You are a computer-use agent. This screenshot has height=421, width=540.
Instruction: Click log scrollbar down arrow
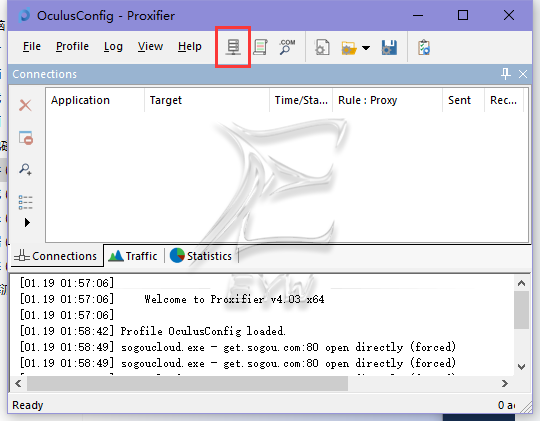[x=521, y=367]
